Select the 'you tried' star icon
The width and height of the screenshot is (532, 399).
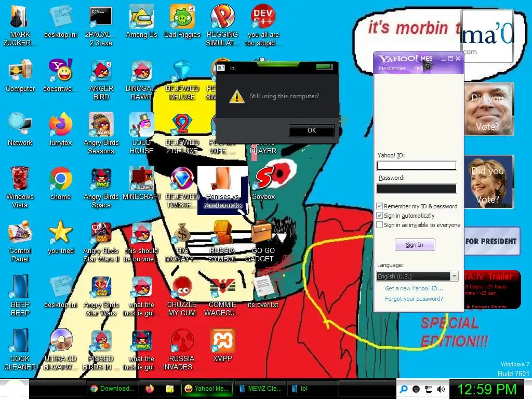[60, 237]
